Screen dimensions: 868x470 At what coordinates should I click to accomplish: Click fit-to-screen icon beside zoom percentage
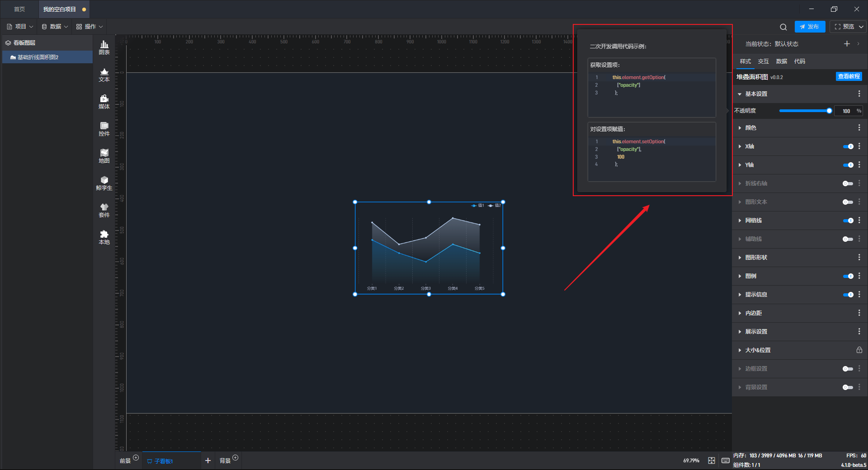712,461
